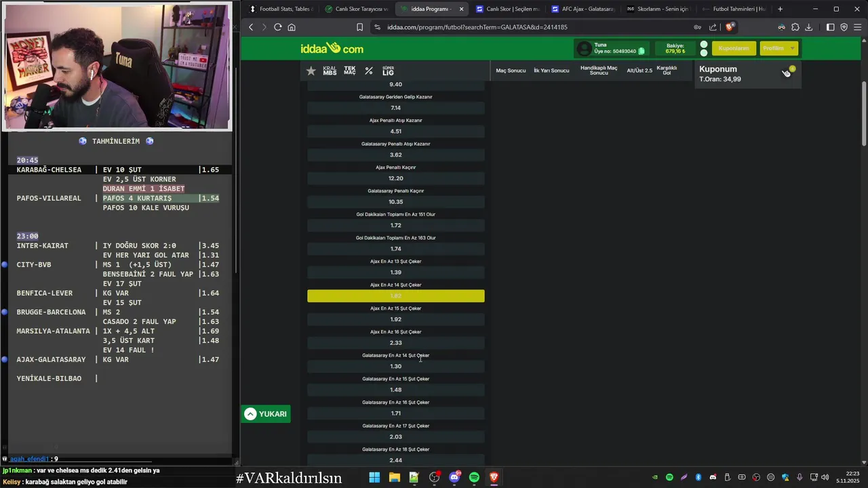868x488 pixels.
Task: Expand the Profilim dropdown arrow
Action: [x=792, y=48]
